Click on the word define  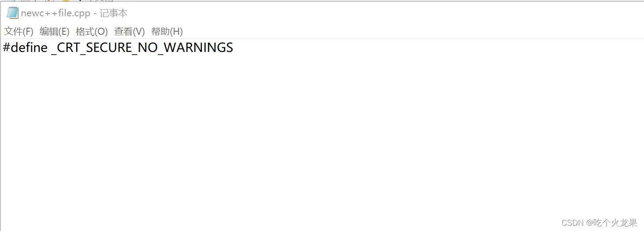[x=29, y=48]
